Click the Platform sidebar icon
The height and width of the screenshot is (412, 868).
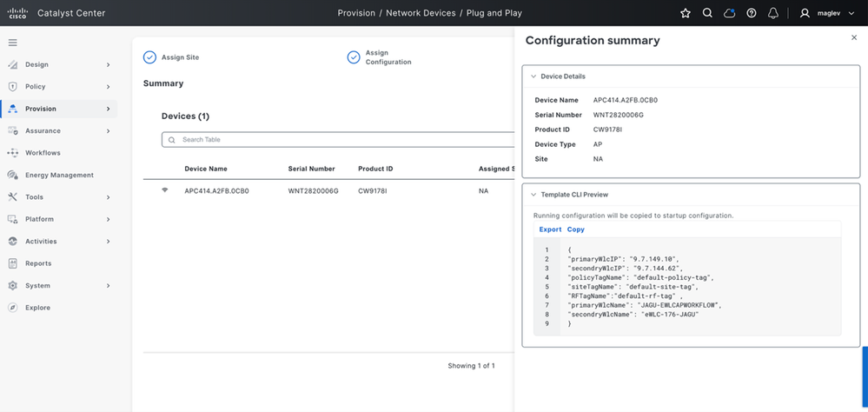tap(13, 219)
